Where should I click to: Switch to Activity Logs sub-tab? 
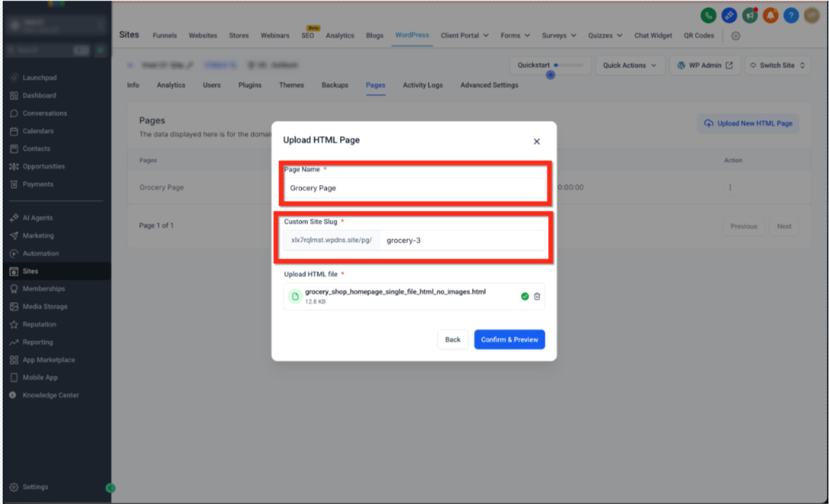[422, 85]
